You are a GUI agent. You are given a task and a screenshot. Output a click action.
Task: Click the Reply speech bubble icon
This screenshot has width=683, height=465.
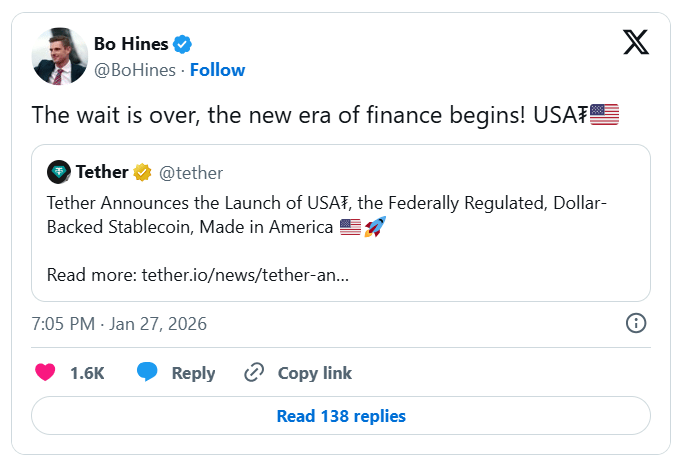coord(147,373)
